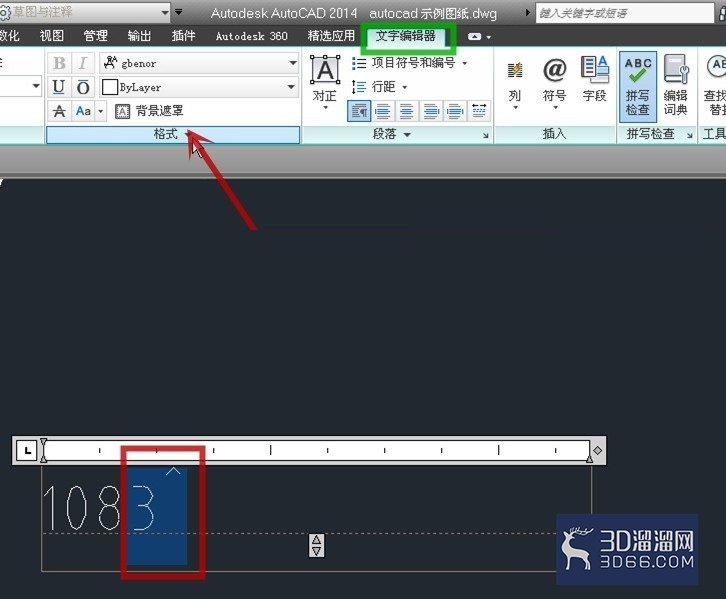The height and width of the screenshot is (599, 726).
Task: Open spell check settings launcher arrow
Action: tap(689, 135)
